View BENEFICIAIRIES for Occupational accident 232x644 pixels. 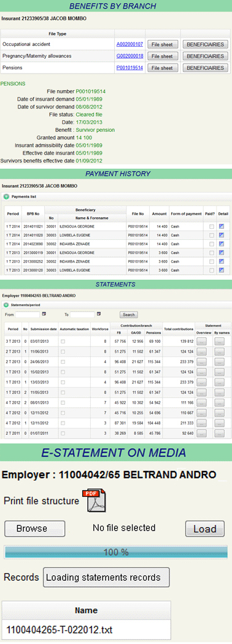[205, 44]
